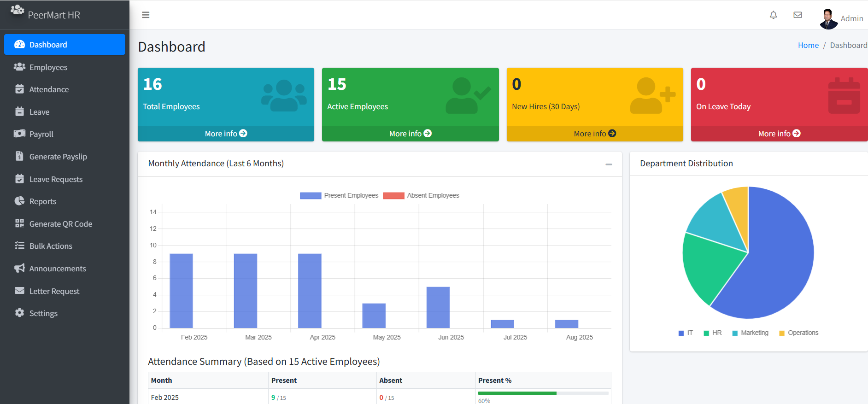Click the Reports pie chart icon

point(19,201)
